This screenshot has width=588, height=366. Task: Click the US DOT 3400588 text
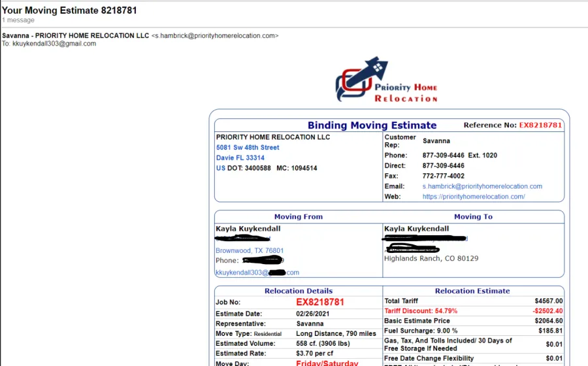244,168
